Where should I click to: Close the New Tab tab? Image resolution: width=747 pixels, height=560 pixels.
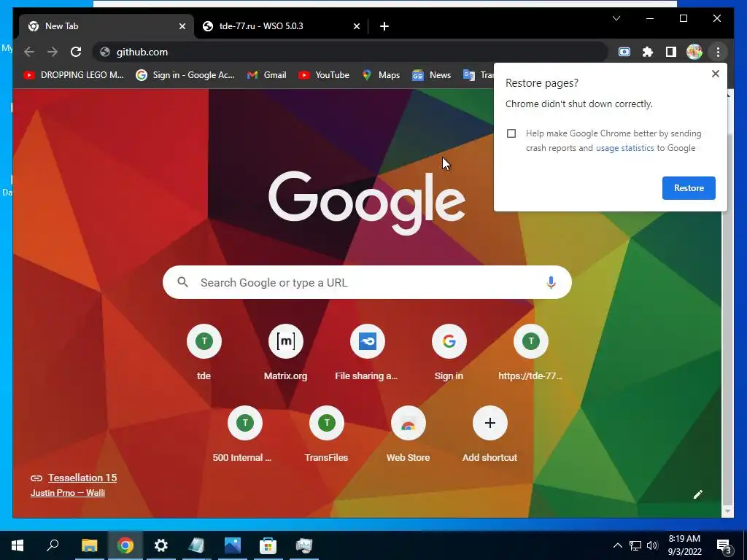[182, 26]
